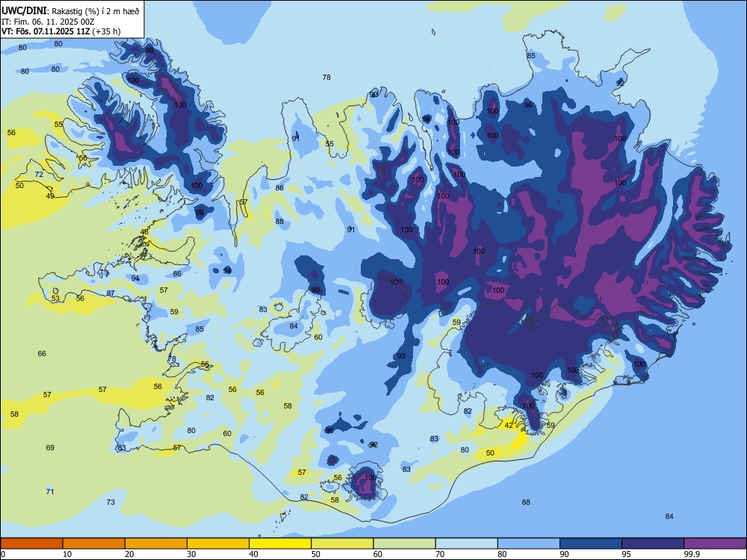The width and height of the screenshot is (747, 560).
Task: Click the 53 humidity value on the map
Action: pos(56,299)
